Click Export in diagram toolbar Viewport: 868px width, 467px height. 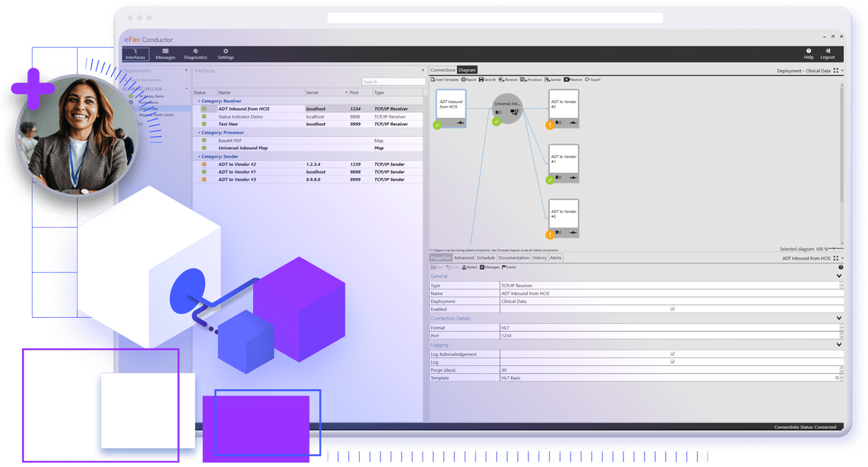point(593,80)
